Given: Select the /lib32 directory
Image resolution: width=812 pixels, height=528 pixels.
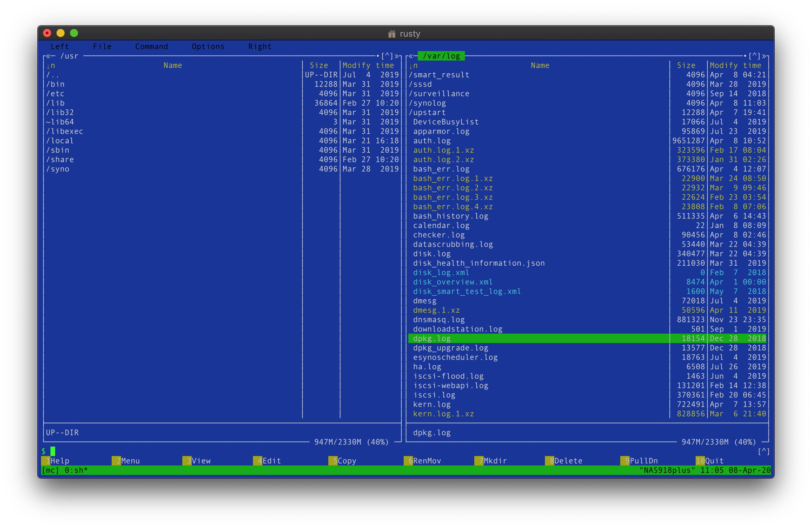Looking at the screenshot, I should (x=222, y=113).
